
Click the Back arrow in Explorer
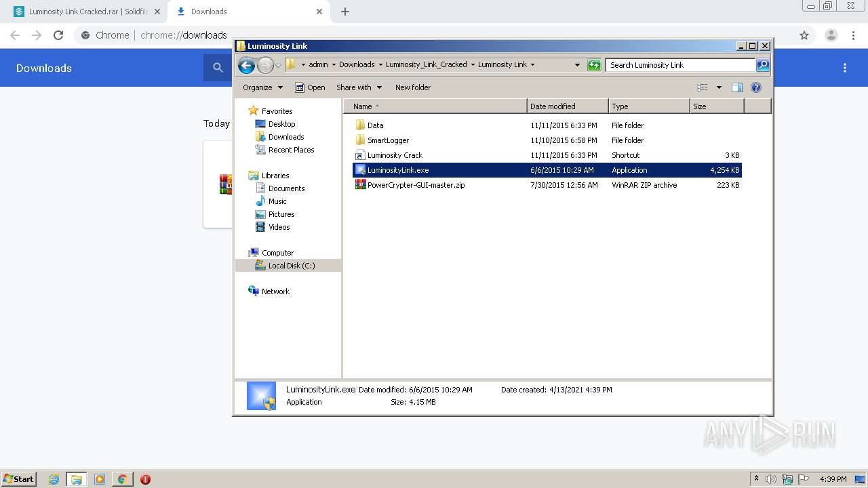[x=246, y=65]
